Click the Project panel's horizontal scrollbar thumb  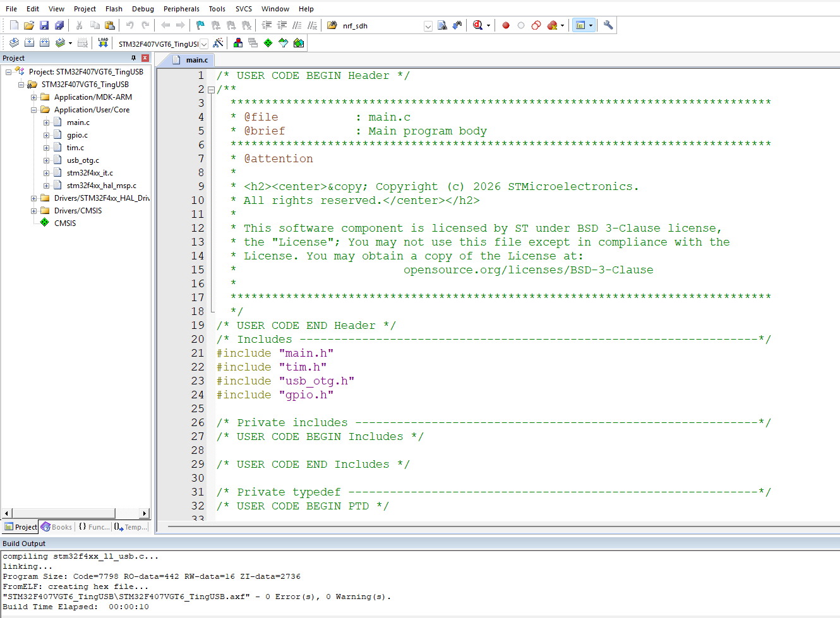[64, 513]
